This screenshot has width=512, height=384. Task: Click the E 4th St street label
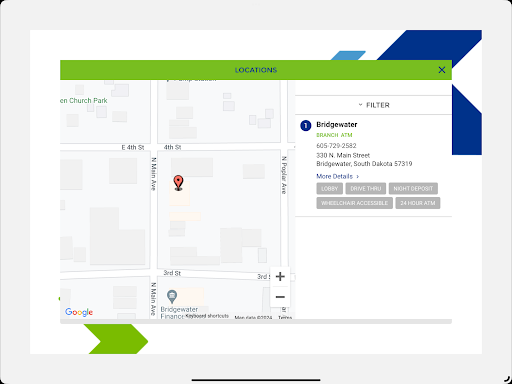coord(133,147)
